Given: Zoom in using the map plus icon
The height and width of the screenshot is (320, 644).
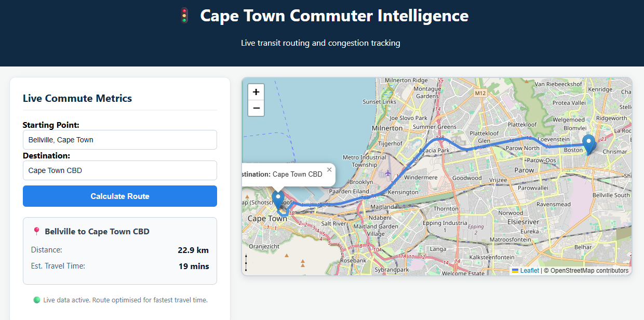Looking at the screenshot, I should (x=256, y=91).
